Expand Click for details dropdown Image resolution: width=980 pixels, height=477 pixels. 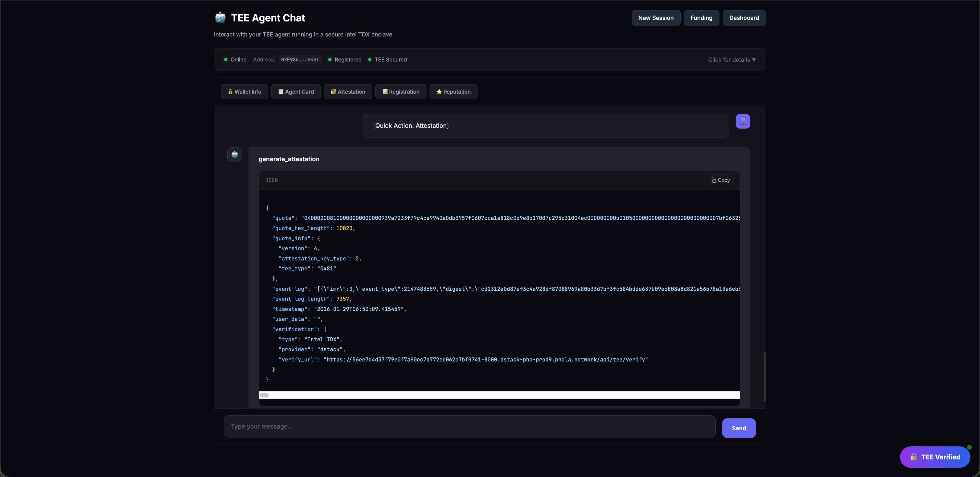(x=729, y=60)
